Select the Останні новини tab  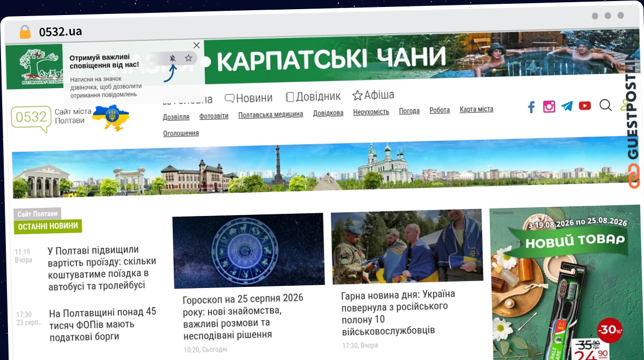pos(48,226)
